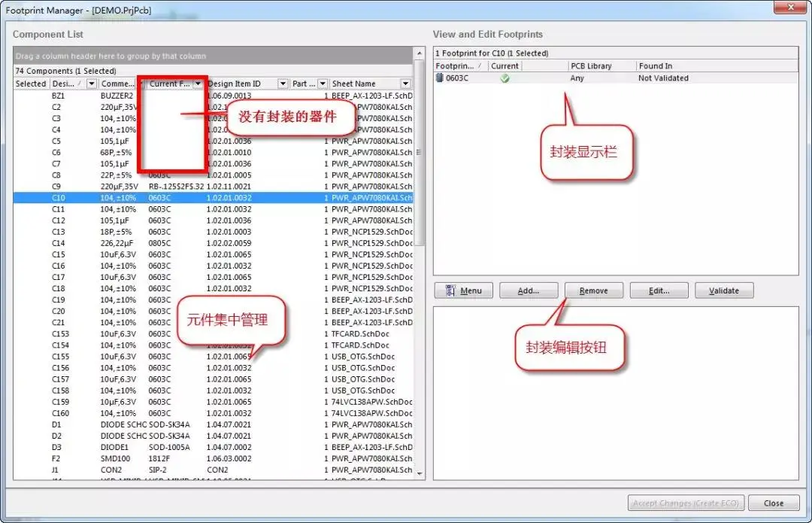Select the BZ1 component row
The width and height of the screenshot is (812, 523).
pos(214,96)
